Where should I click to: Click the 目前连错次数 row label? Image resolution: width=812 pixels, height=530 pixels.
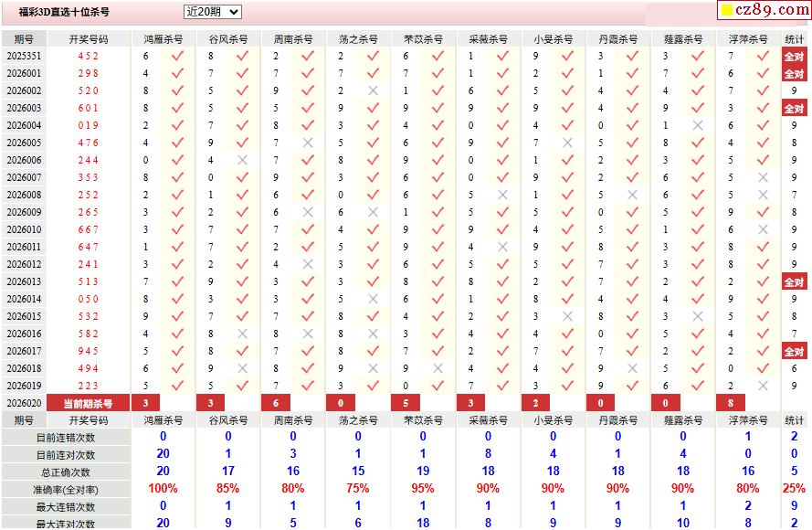tap(66, 438)
